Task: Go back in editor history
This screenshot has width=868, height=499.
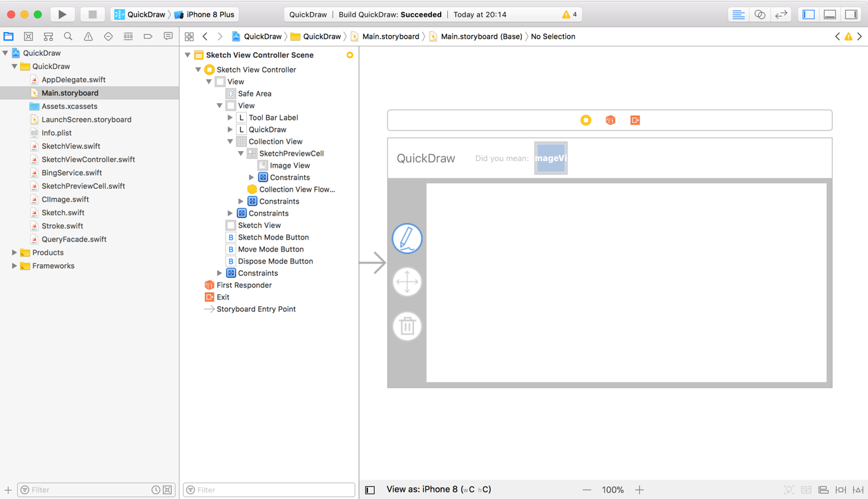Action: [x=205, y=37]
